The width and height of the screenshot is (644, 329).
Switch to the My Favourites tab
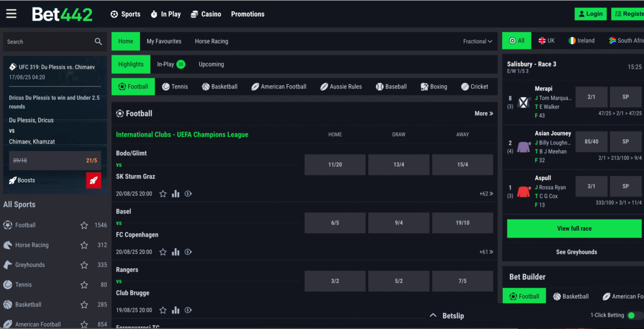pyautogui.click(x=164, y=41)
